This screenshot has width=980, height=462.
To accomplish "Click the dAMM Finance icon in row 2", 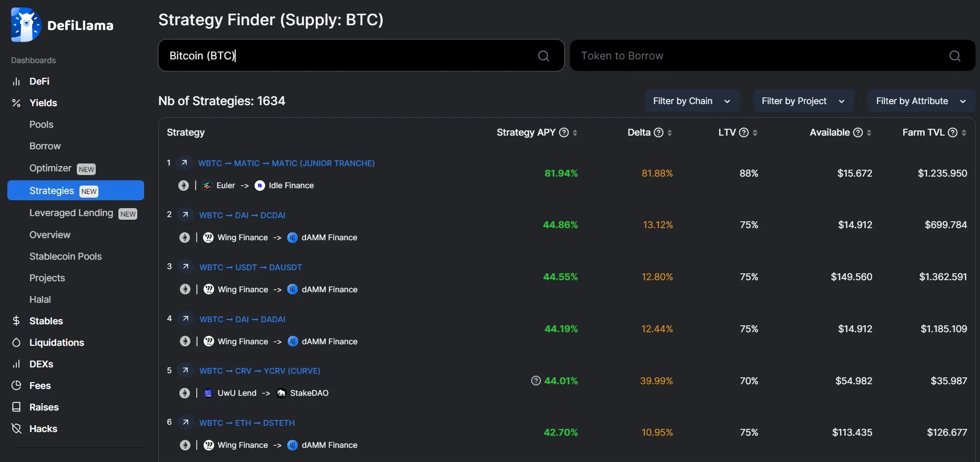I will [x=292, y=238].
